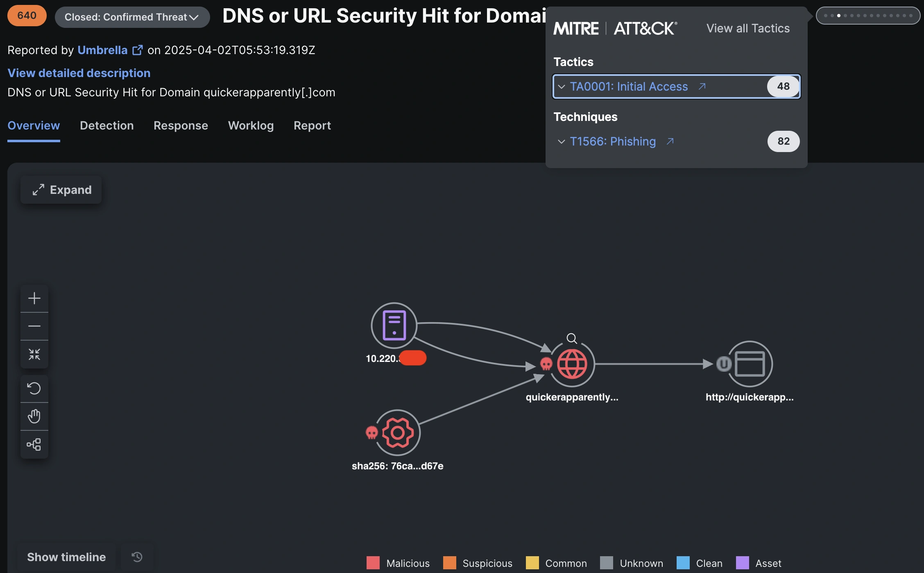
Task: Switch to the Detection tab
Action: tap(106, 125)
